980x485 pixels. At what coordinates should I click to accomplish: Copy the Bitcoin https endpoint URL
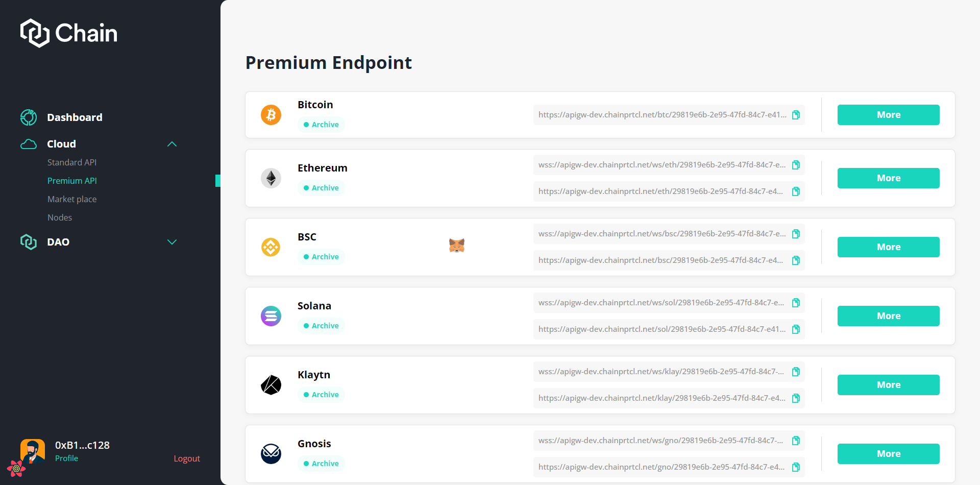tap(796, 115)
